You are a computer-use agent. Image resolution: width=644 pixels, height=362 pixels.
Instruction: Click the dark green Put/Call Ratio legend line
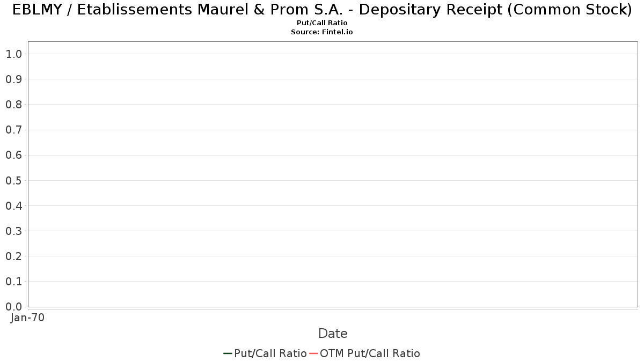228,353
